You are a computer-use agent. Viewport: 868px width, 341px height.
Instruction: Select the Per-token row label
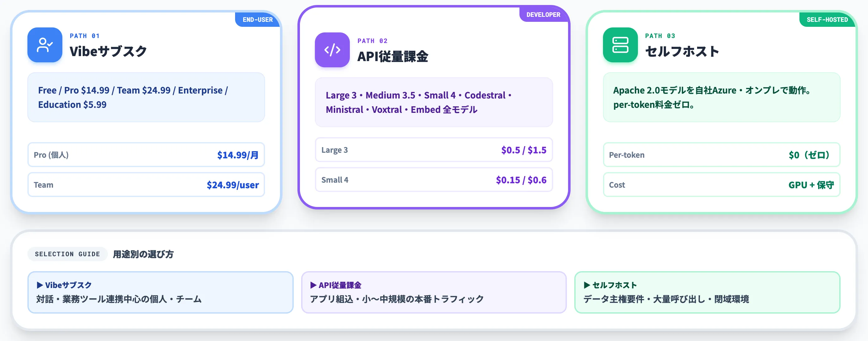[627, 155]
